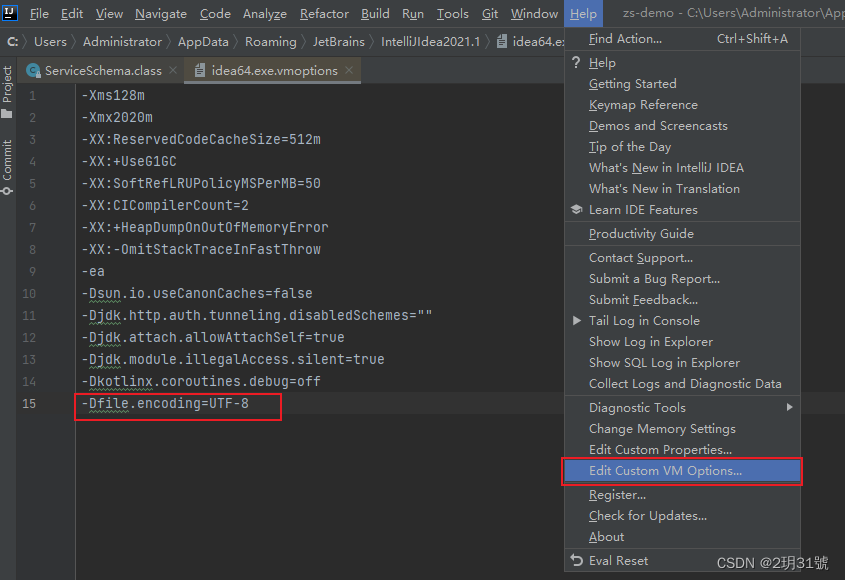This screenshot has height=580, width=845.
Task: Open the Productivity Guide
Action: pos(682,233)
